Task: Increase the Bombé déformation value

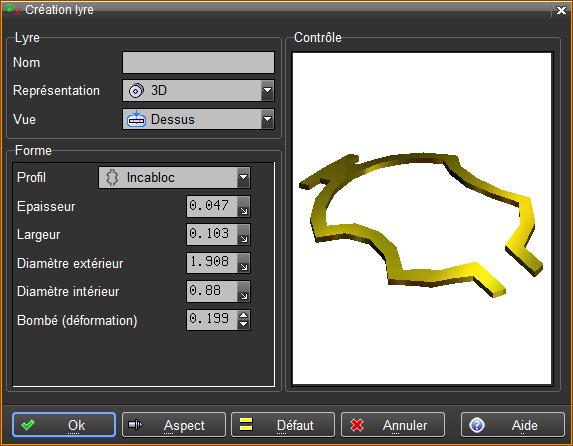Action: 243,315
